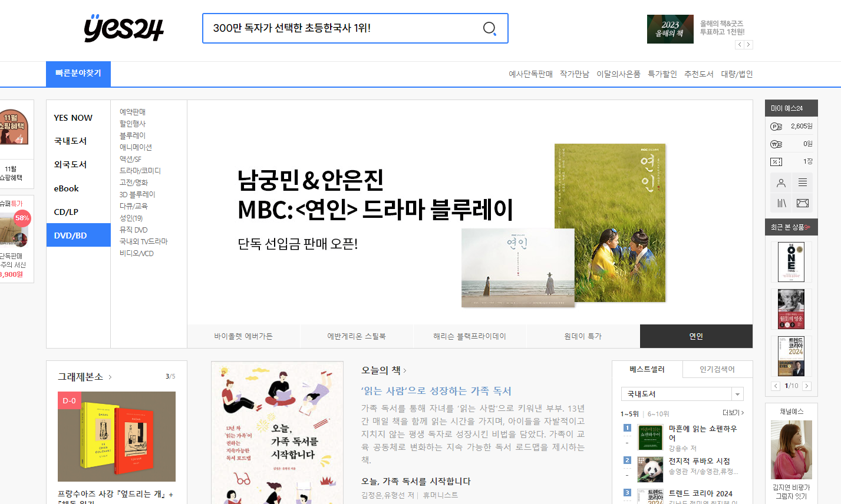Open the 빠른분야찾기 menu
Screen dimensions: 841x504
(78, 74)
